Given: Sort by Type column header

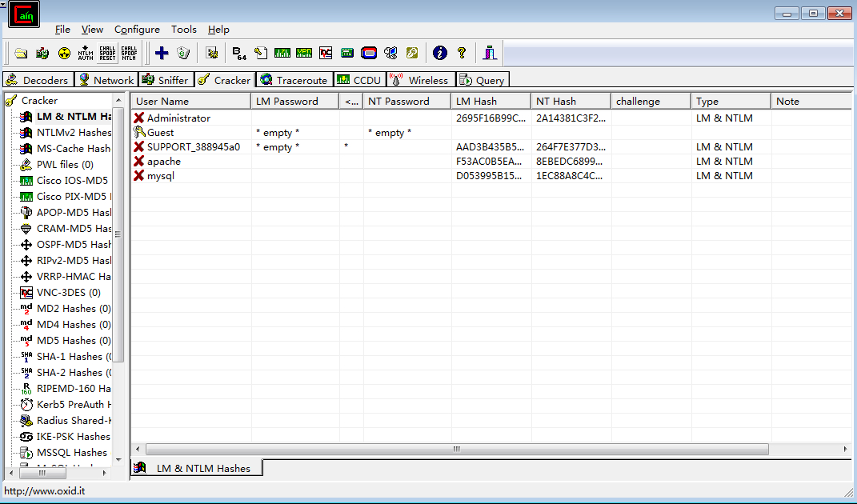Looking at the screenshot, I should [x=731, y=101].
